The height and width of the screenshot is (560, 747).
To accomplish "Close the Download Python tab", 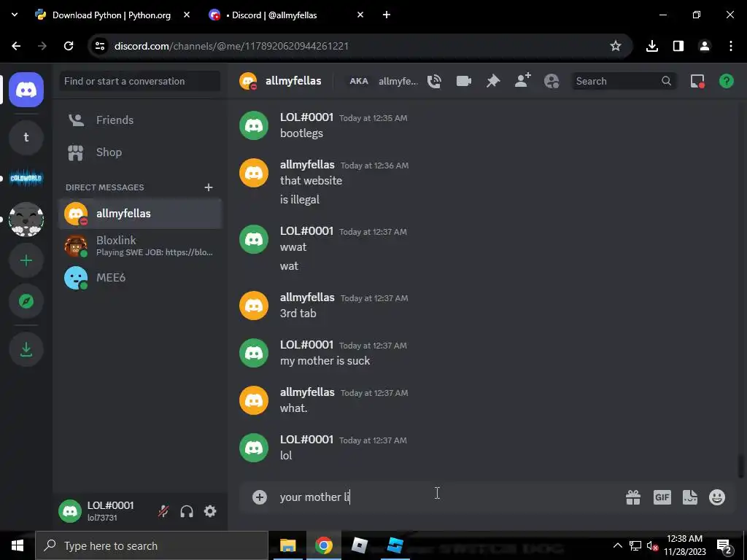I will point(187,15).
